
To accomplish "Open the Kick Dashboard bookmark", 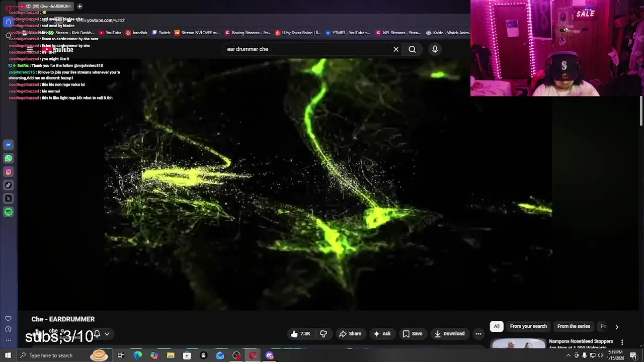I will tap(71, 33).
